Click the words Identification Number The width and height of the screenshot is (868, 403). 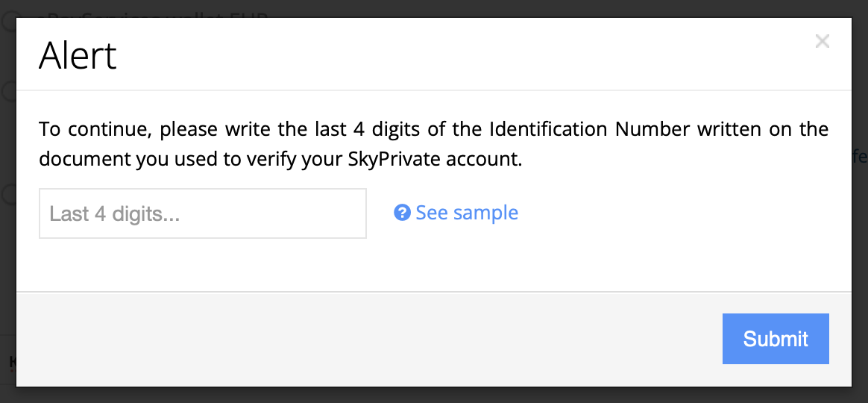point(589,129)
